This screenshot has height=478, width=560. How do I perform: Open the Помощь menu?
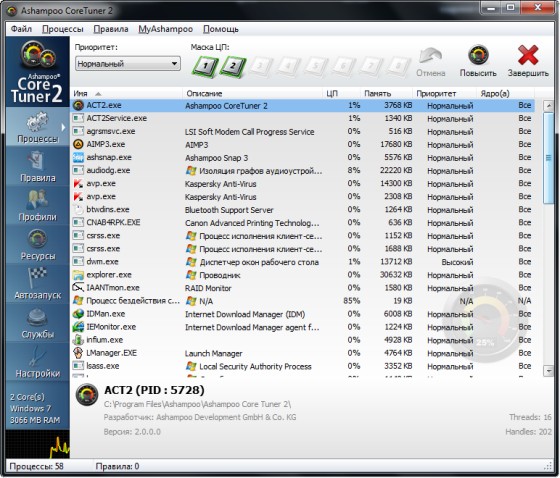(x=220, y=29)
